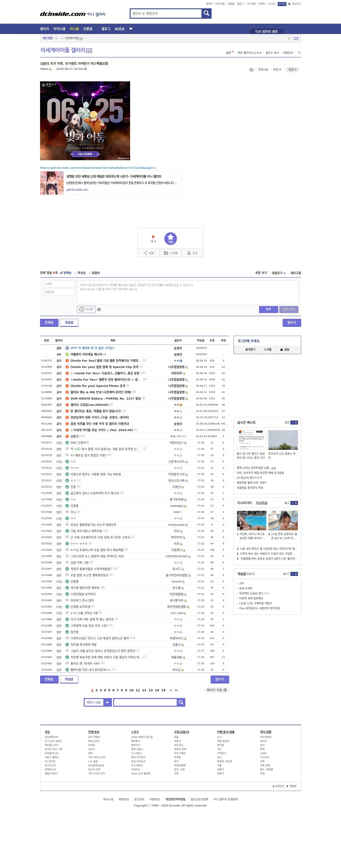Open the 후쿠오카 신도 증류소 thumbnail
341x868 pixels.
[x=283, y=440]
